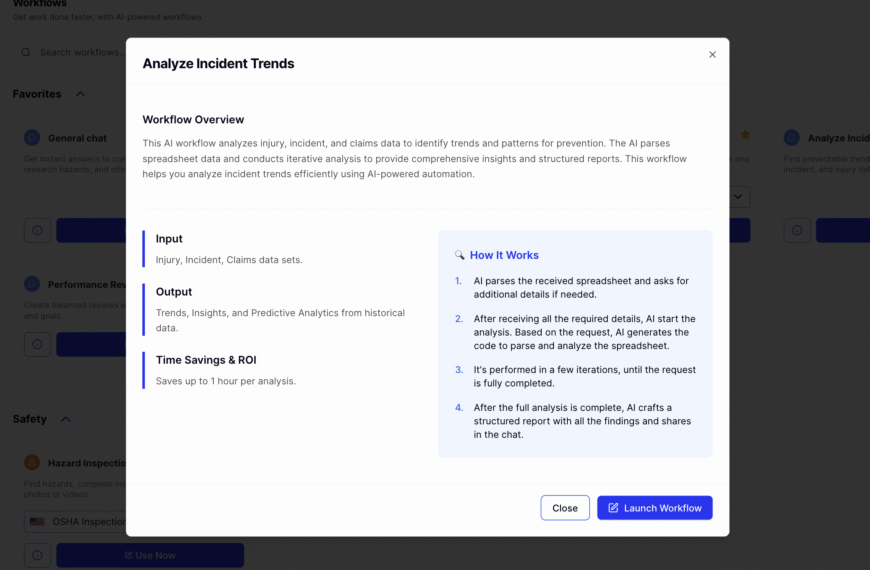Image resolution: width=870 pixels, height=570 pixels.
Task: Collapse the Safety section chevron
Action: click(x=65, y=419)
